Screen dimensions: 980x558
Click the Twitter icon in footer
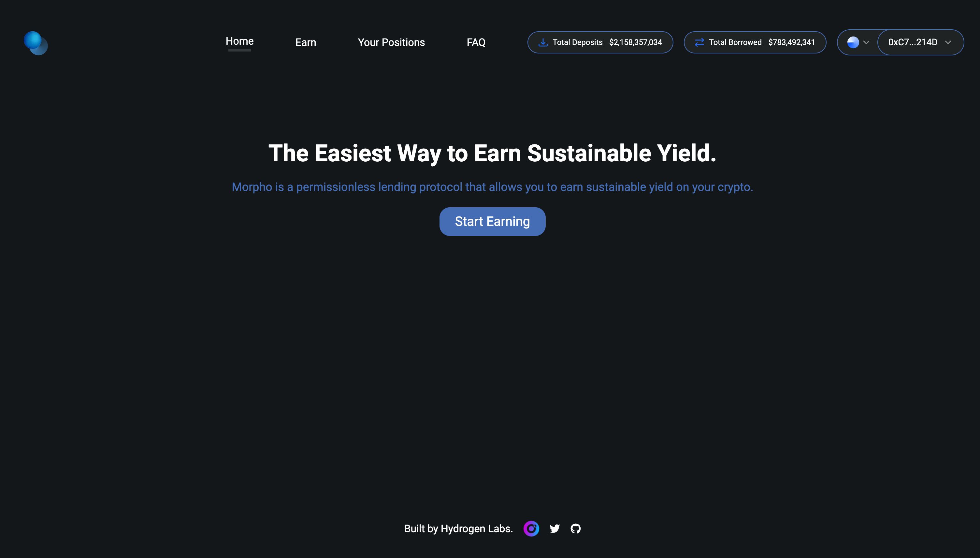click(554, 528)
